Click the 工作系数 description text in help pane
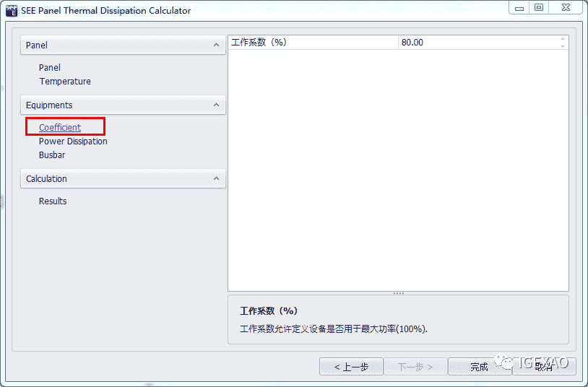This screenshot has width=588, height=387. tap(334, 329)
